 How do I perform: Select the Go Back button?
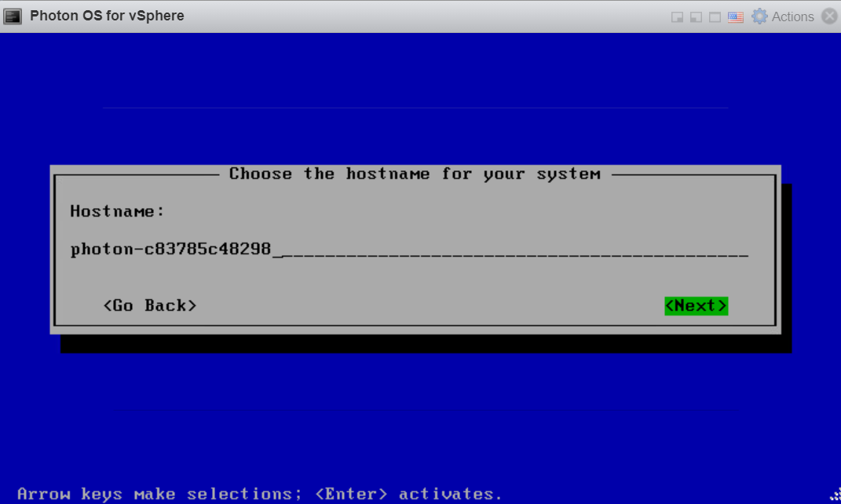(149, 305)
